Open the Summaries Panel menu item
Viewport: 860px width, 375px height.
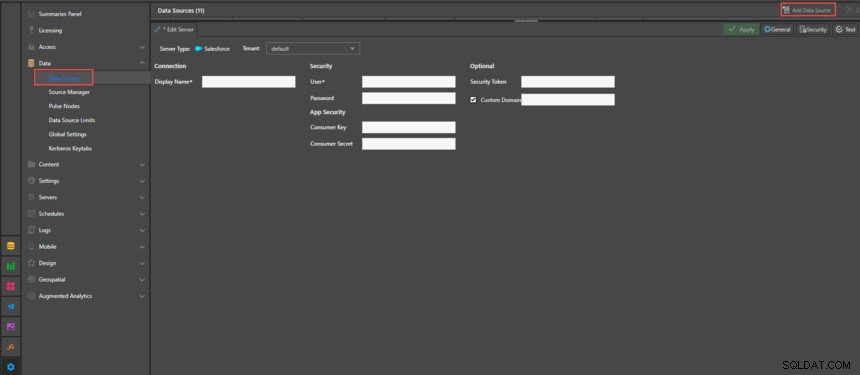tap(60, 14)
